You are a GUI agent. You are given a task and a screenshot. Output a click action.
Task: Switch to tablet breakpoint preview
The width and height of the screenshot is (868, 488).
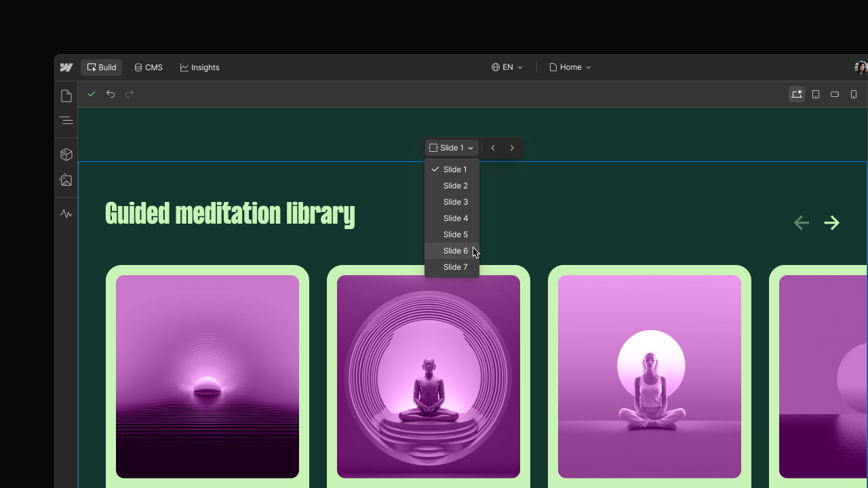(x=816, y=94)
